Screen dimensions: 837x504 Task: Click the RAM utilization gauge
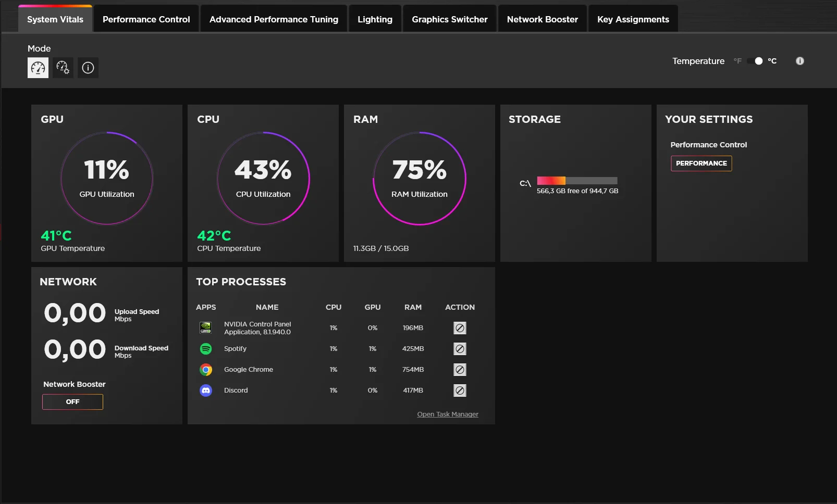(x=420, y=179)
